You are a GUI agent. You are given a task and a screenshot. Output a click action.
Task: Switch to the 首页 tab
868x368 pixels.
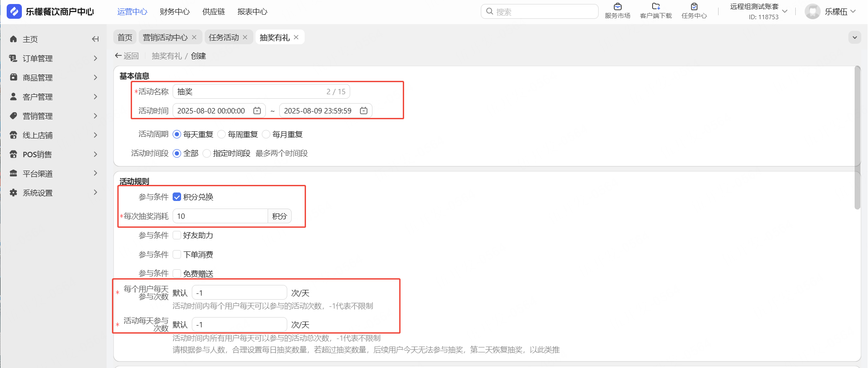(125, 38)
